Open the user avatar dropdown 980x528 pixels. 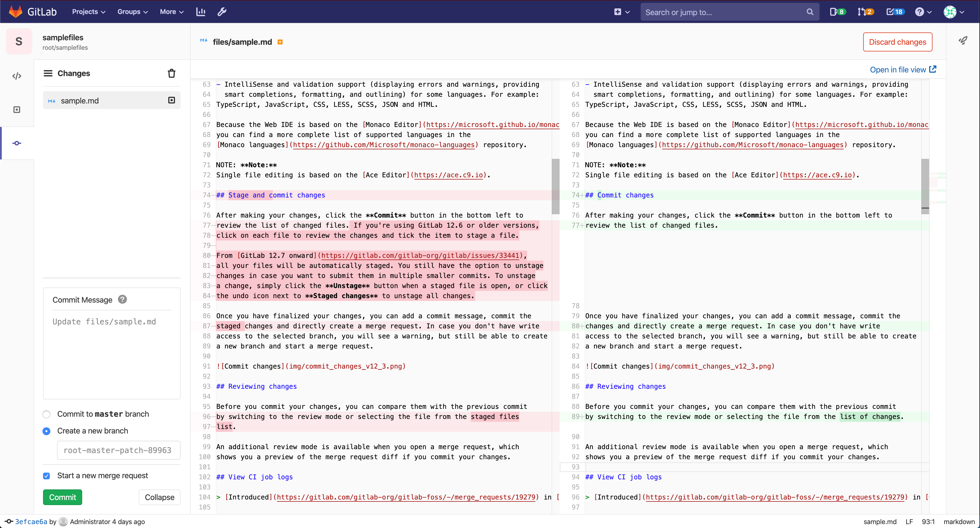(953, 12)
